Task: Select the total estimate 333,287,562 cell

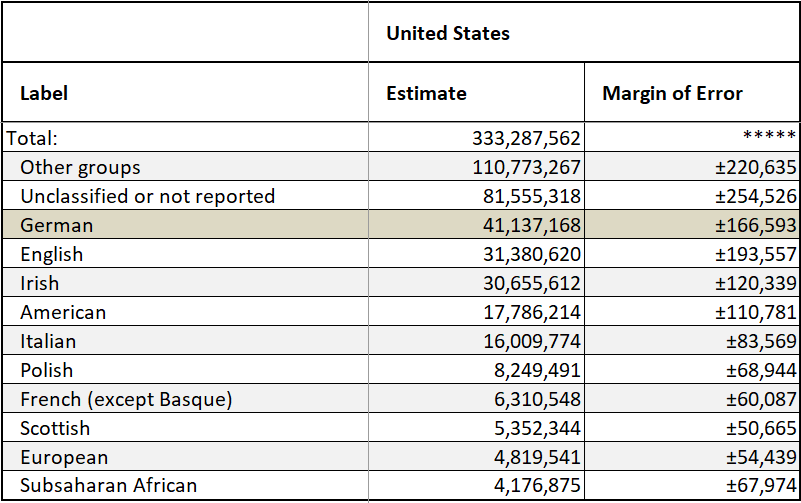Action: pyautogui.click(x=527, y=138)
